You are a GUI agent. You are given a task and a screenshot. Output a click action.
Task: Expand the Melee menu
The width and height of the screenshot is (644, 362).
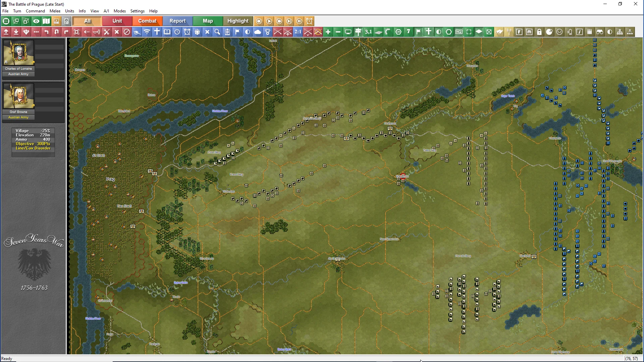(x=55, y=11)
